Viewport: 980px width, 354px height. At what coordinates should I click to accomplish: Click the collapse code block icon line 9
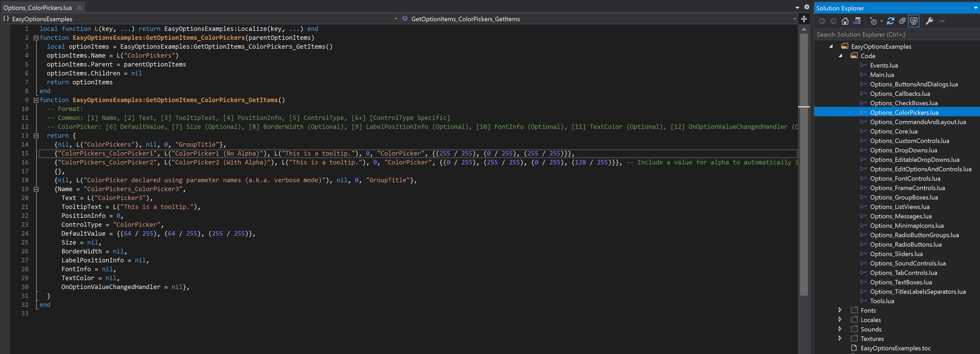(36, 100)
